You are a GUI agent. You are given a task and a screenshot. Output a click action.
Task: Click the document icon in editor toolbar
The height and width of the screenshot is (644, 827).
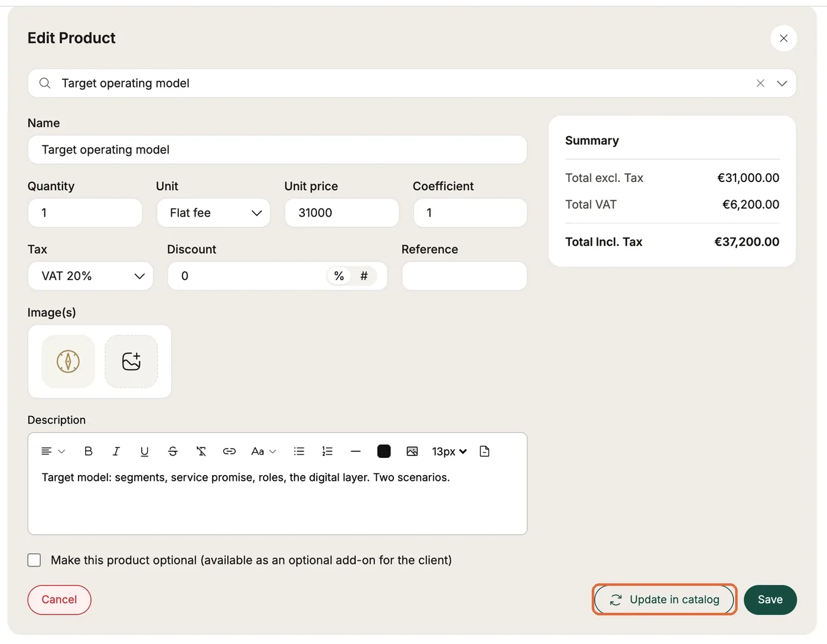[485, 451]
